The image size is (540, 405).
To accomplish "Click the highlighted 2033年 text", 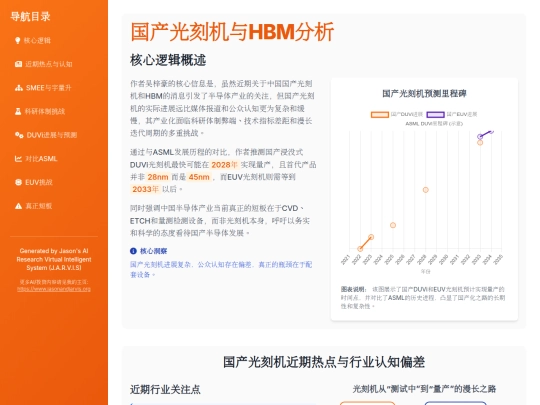I will click(x=146, y=189).
